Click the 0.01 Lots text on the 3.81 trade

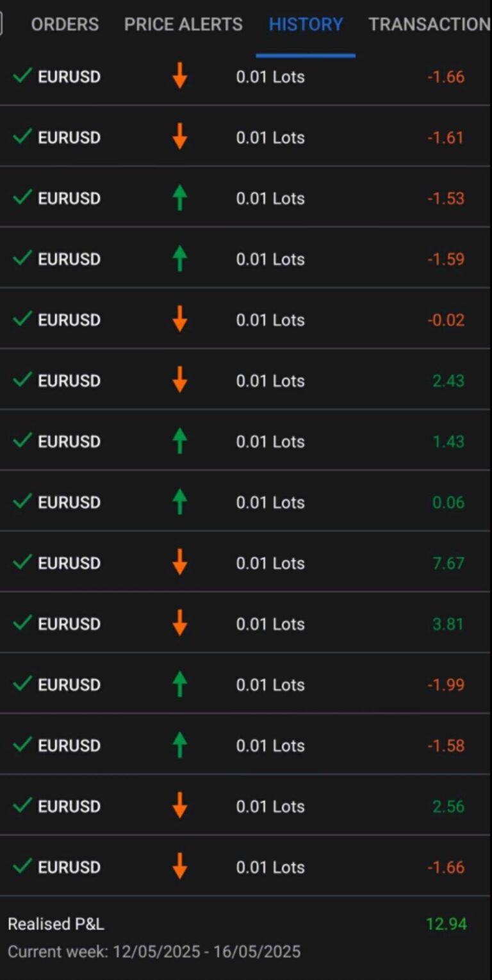coord(270,624)
